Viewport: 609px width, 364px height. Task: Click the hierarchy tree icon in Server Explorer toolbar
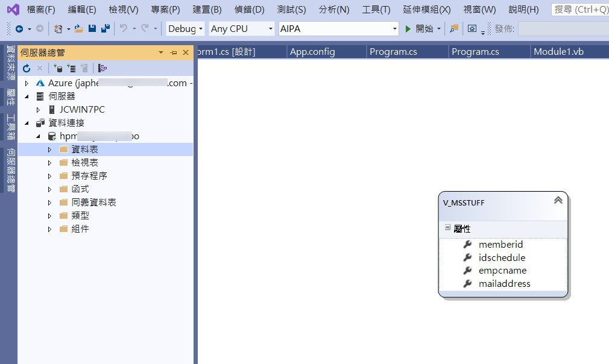point(102,68)
